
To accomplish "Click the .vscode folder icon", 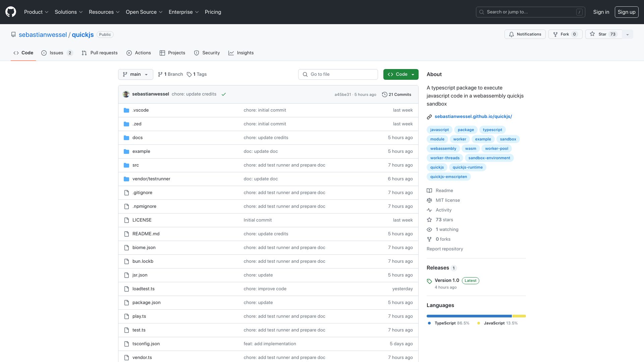I will pyautogui.click(x=126, y=110).
